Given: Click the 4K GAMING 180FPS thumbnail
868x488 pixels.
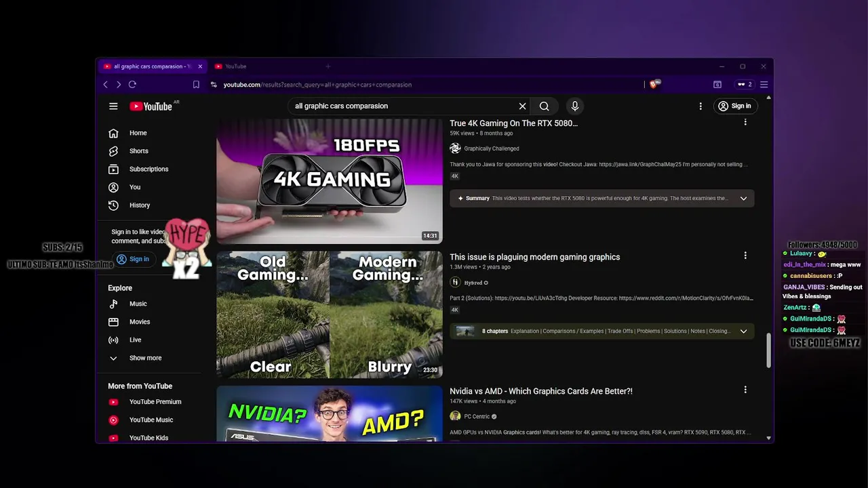Looking at the screenshot, I should point(330,181).
